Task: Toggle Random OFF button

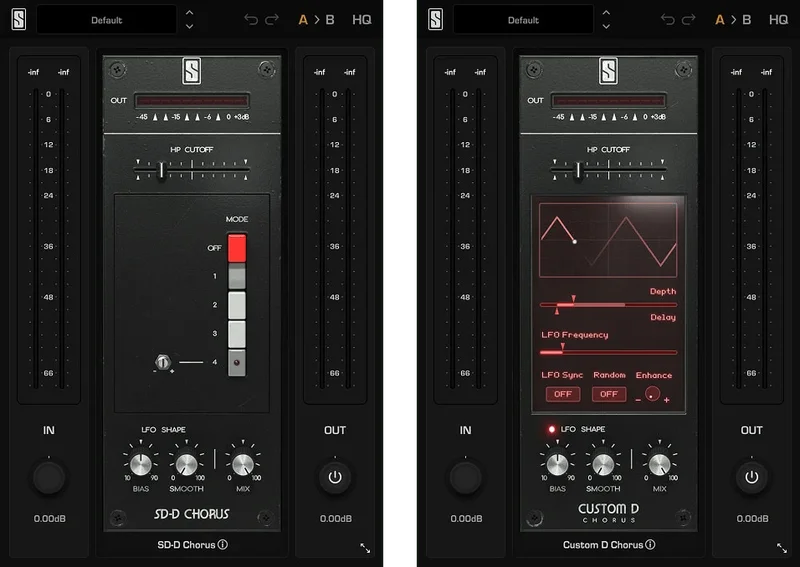Action: 609,394
